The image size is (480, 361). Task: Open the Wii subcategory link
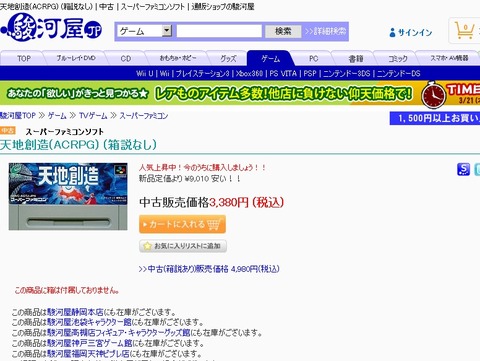(x=164, y=73)
